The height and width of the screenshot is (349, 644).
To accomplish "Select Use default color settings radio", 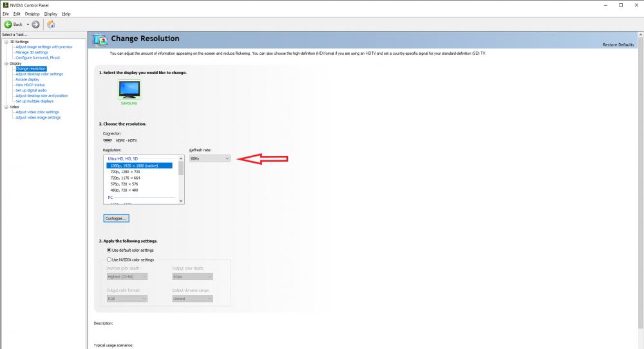I will pyautogui.click(x=109, y=250).
